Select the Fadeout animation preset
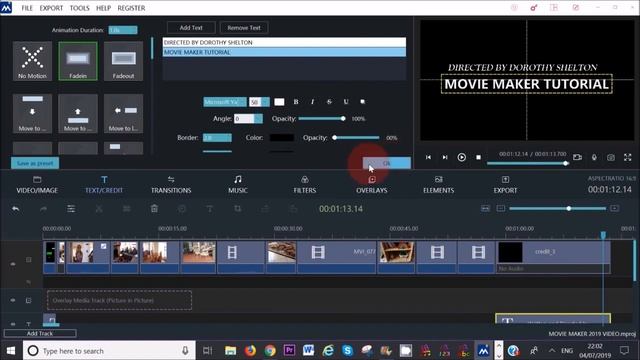This screenshot has height=360, width=640. click(123, 61)
